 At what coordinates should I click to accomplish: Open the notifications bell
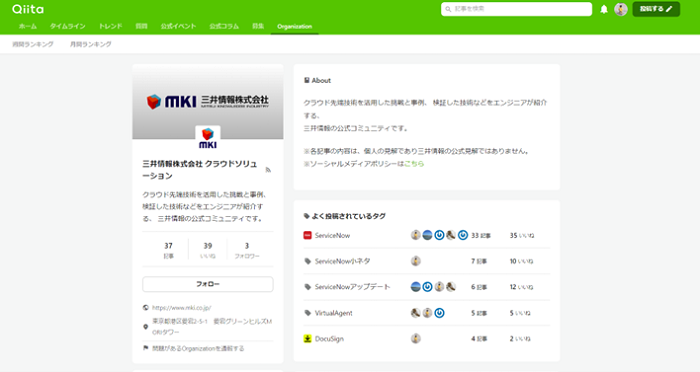point(604,9)
